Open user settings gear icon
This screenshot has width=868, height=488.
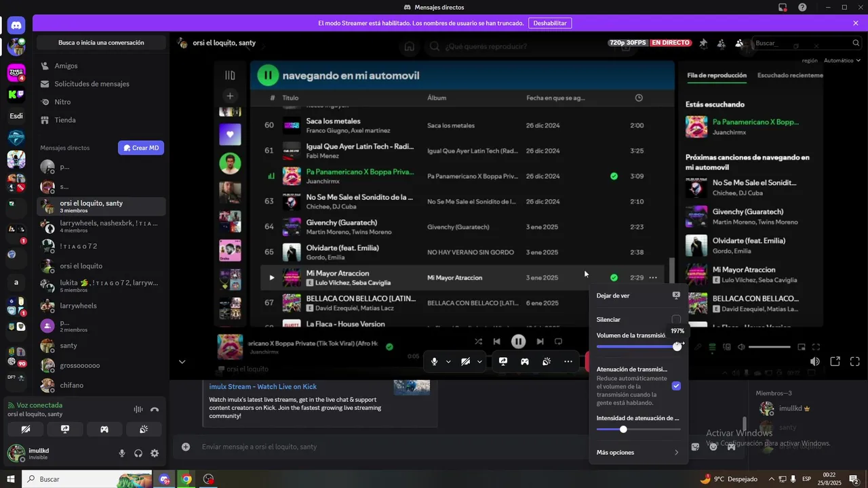(155, 453)
